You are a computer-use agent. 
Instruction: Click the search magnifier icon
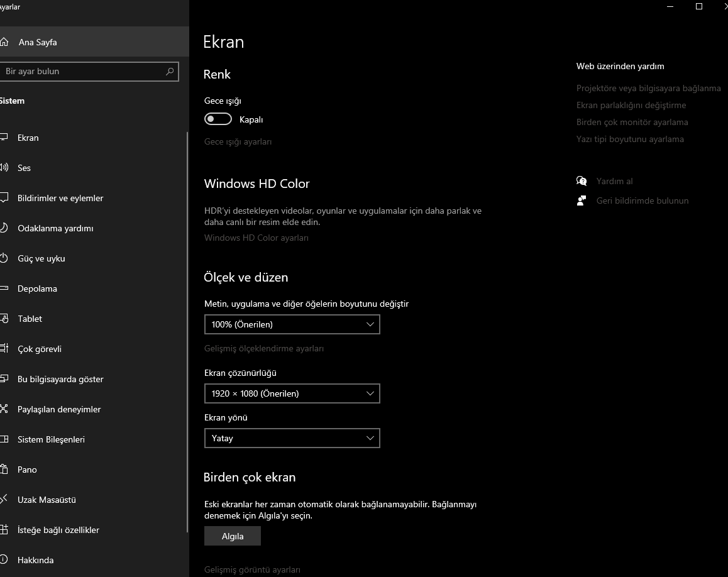[170, 72]
